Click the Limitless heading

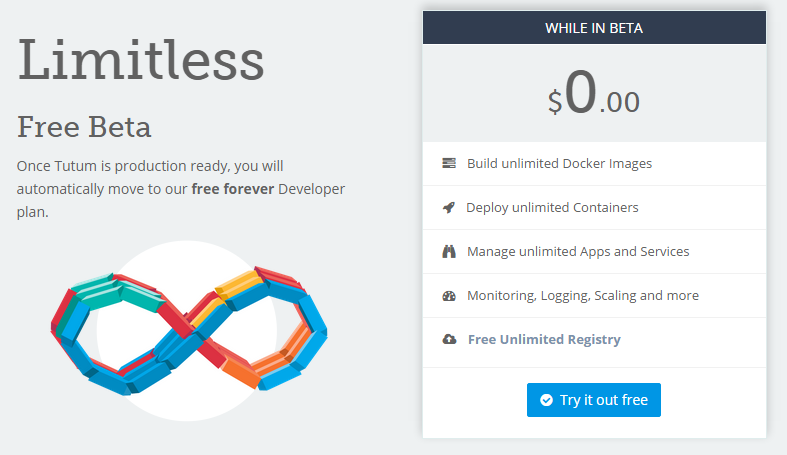[x=141, y=60]
